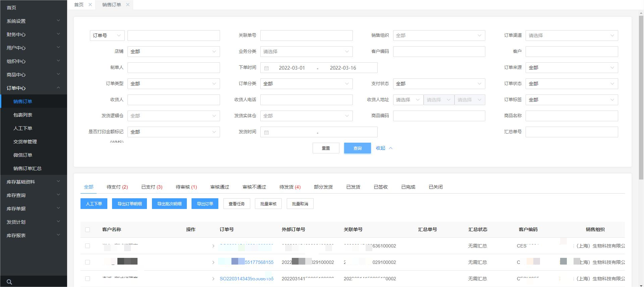
Task: Click the page vertical scrollbar
Action: coord(641,97)
